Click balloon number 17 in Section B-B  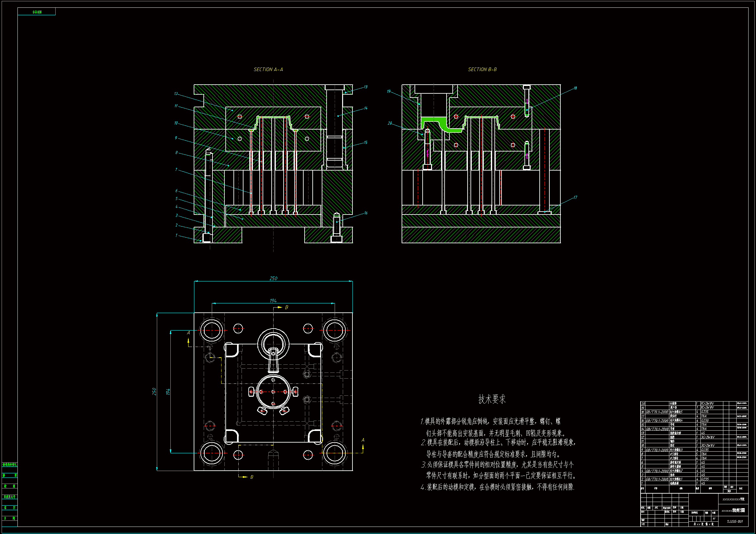click(x=575, y=197)
